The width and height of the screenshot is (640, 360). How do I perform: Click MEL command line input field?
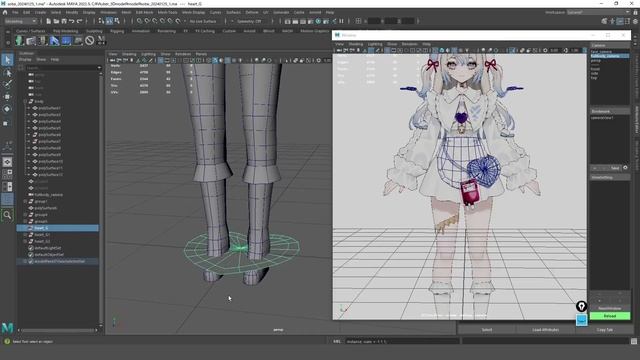coord(402,341)
